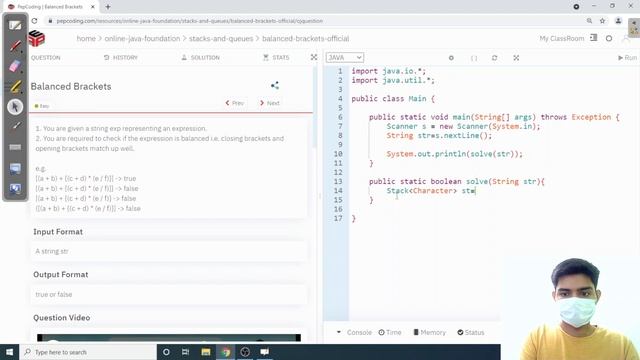Open a new browser tab
Viewport: 640px width, 360px height.
tap(108, 7)
